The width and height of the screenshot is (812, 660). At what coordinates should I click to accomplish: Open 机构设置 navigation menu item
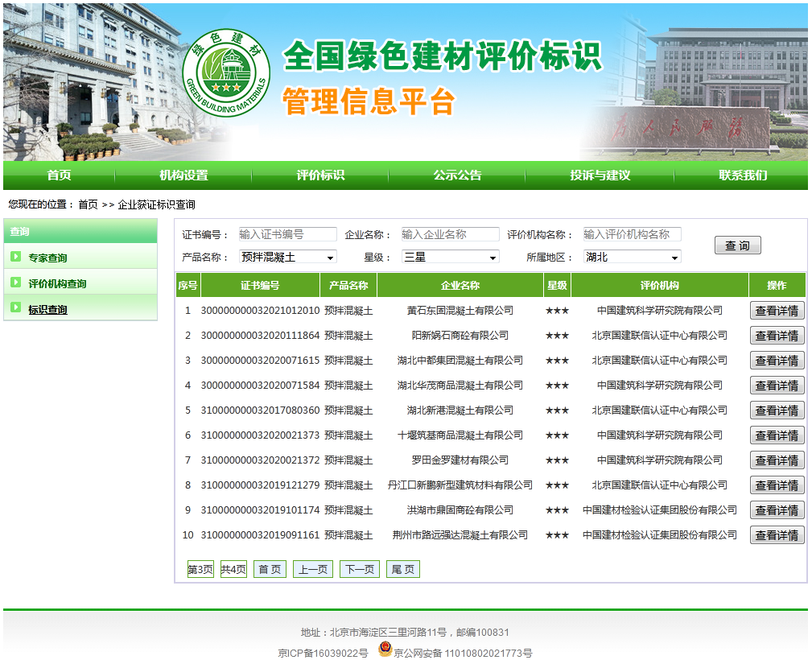coord(183,175)
